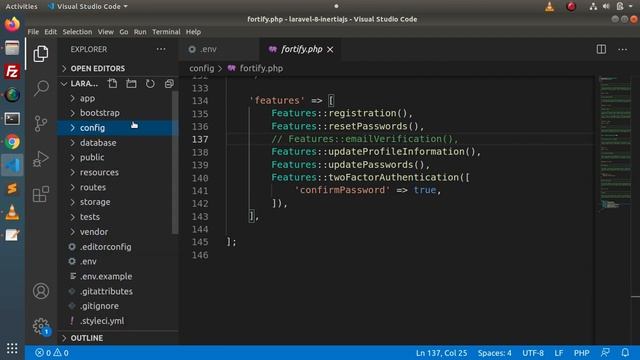Click the code minimap
640x360 pixels.
coord(615,143)
